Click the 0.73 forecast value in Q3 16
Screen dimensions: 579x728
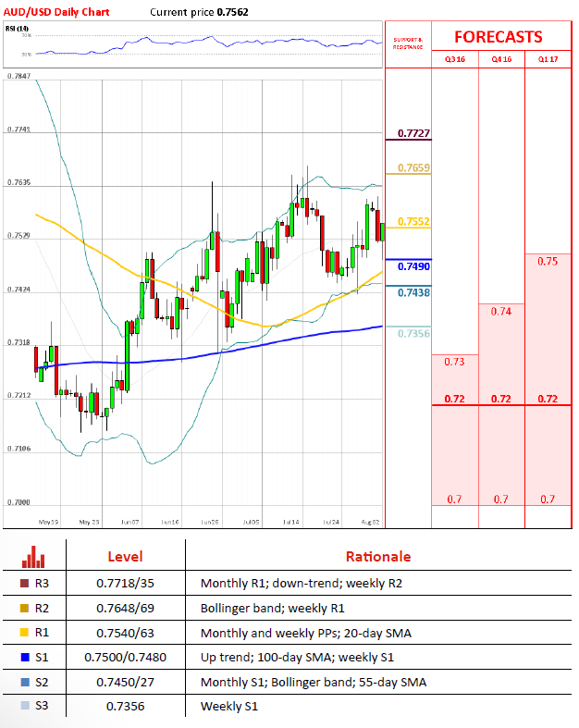click(x=454, y=362)
